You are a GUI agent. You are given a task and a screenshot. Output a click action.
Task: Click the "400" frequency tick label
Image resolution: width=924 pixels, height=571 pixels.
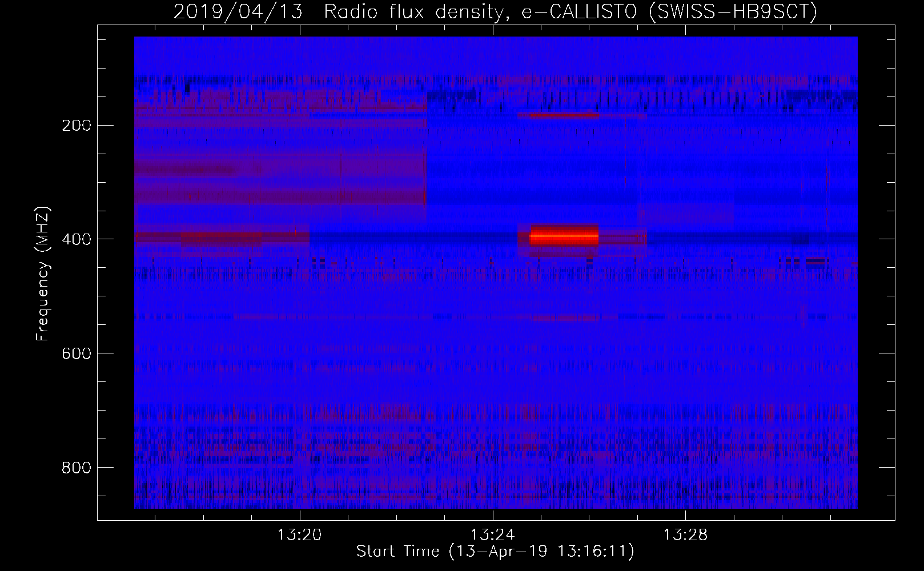(76, 239)
